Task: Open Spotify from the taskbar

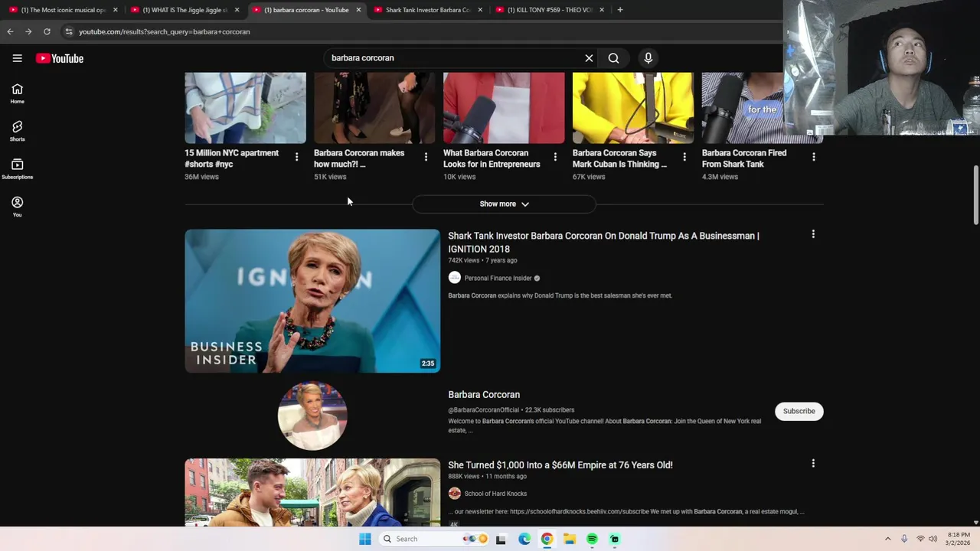Action: tap(592, 539)
